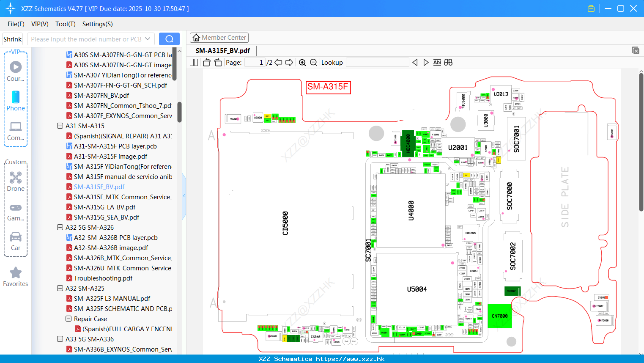This screenshot has height=363, width=644.
Task: Open the model number dropdown arrow
Action: tap(148, 39)
